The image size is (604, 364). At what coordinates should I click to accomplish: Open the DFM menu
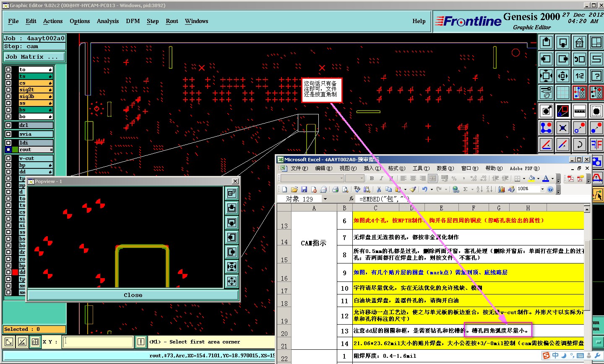(x=133, y=21)
